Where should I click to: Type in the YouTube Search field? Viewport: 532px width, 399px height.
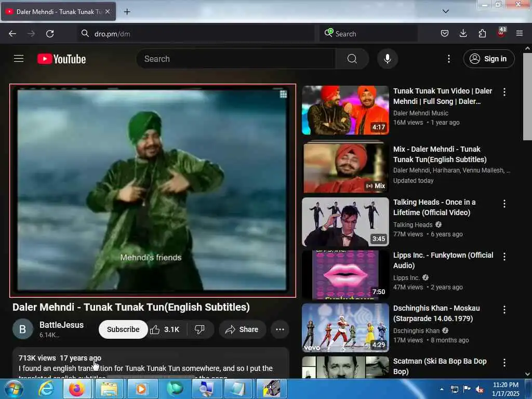[x=236, y=59]
